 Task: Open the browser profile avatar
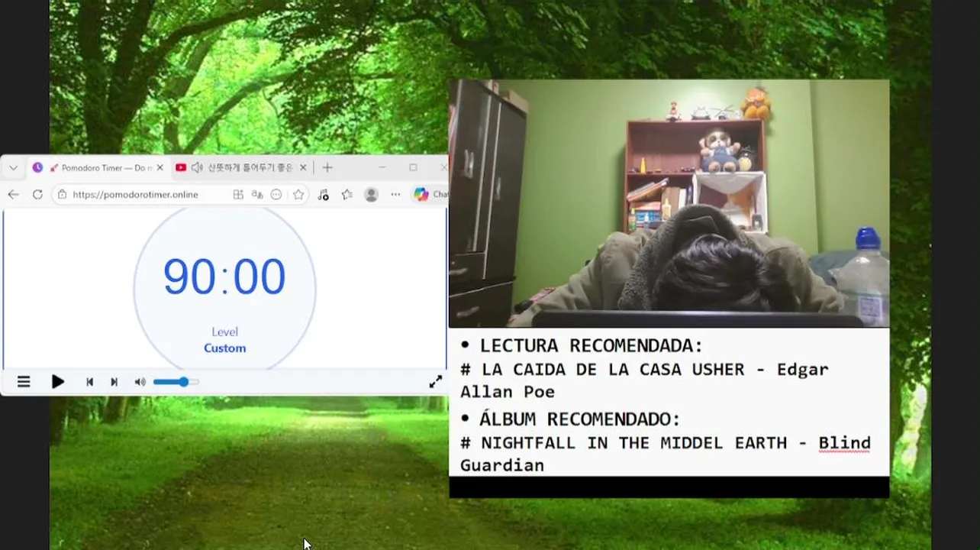click(372, 195)
